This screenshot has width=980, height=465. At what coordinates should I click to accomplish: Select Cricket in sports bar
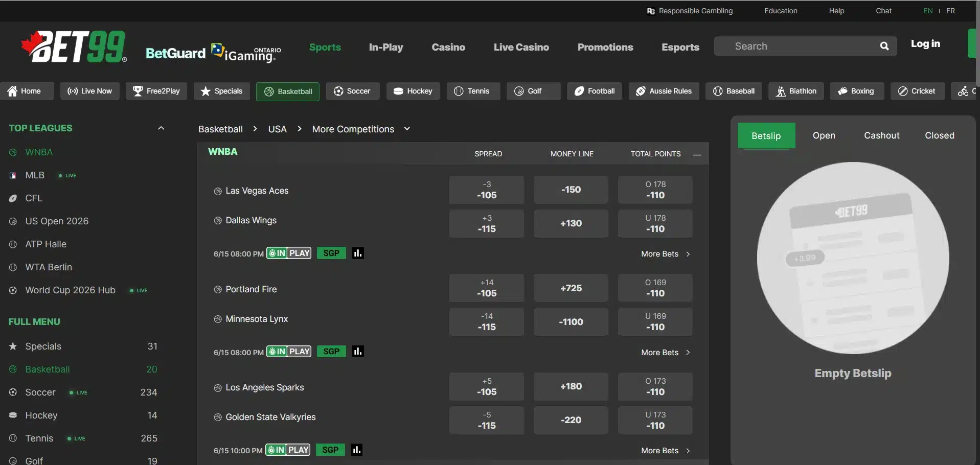click(x=917, y=91)
